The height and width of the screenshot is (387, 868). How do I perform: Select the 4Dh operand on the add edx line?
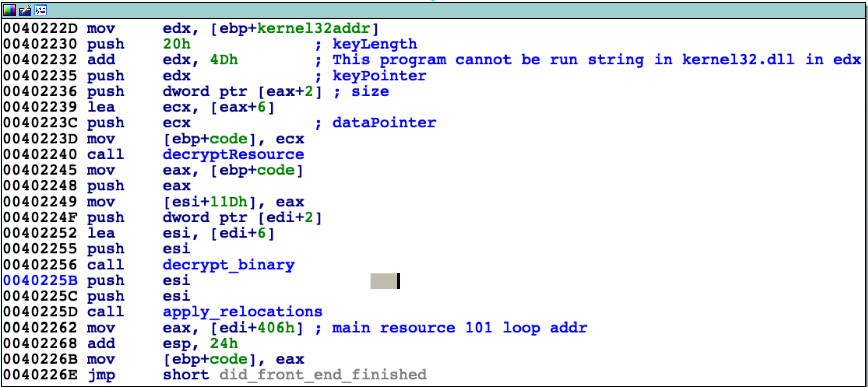224,60
